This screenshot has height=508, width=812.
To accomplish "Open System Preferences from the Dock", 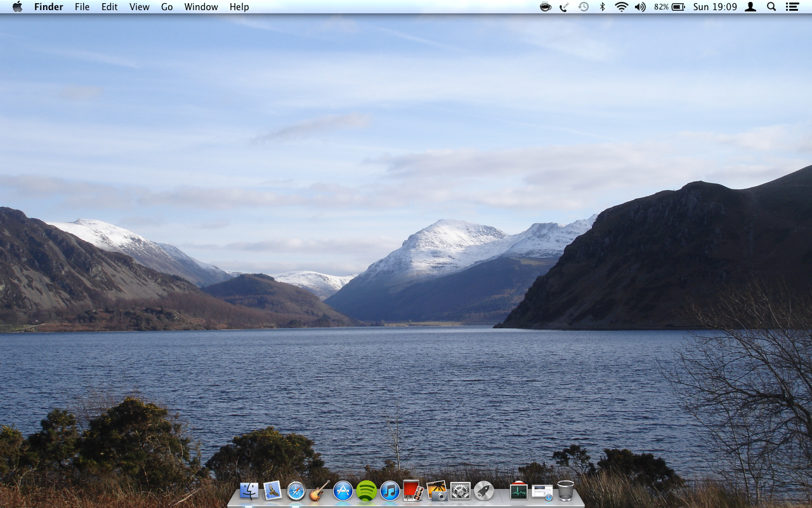I will 460,491.
